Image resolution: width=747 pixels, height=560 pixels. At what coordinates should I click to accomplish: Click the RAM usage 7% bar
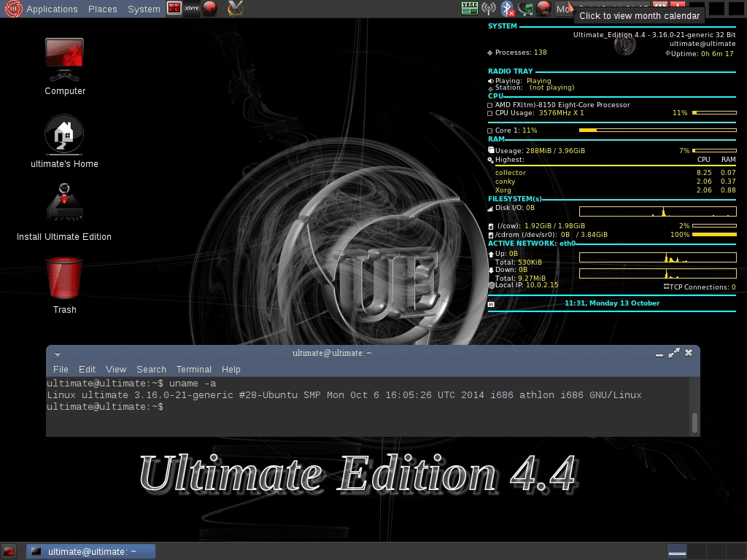tap(714, 150)
